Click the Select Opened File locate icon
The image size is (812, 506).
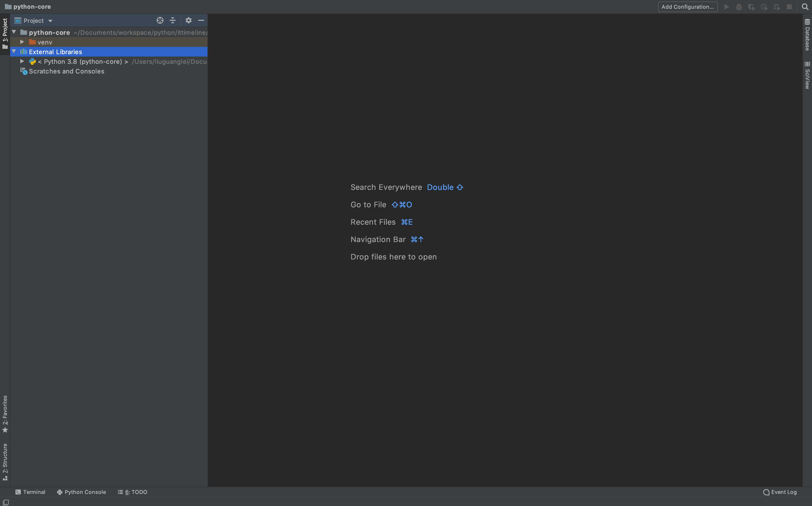pos(160,20)
